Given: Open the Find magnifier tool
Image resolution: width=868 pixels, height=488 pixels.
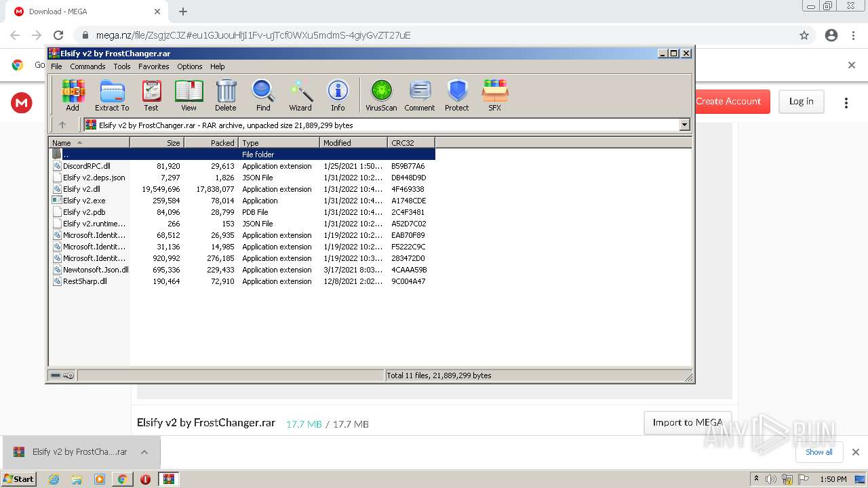Looking at the screenshot, I should tap(263, 95).
